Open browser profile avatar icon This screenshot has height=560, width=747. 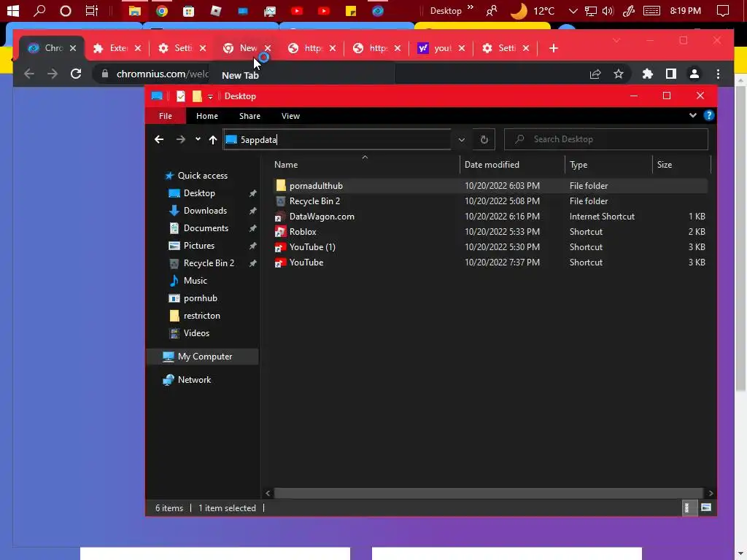click(694, 74)
